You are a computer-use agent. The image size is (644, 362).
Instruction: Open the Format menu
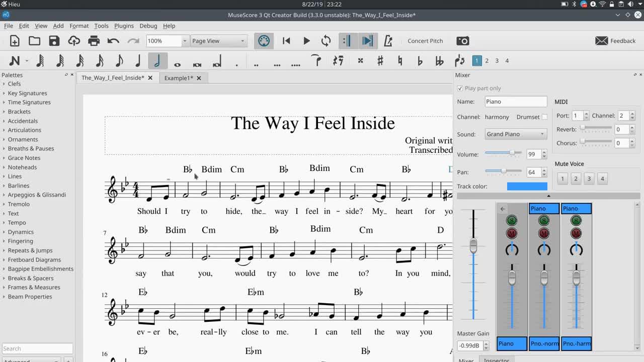(79, 26)
